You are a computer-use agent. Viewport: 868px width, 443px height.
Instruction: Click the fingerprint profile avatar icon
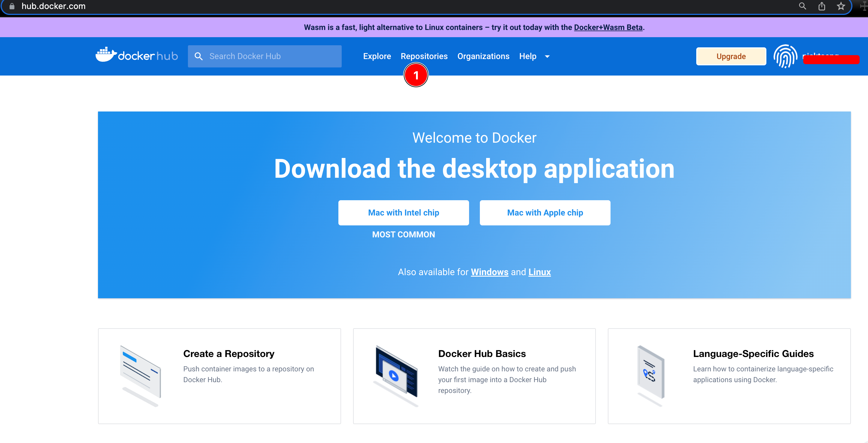(785, 56)
